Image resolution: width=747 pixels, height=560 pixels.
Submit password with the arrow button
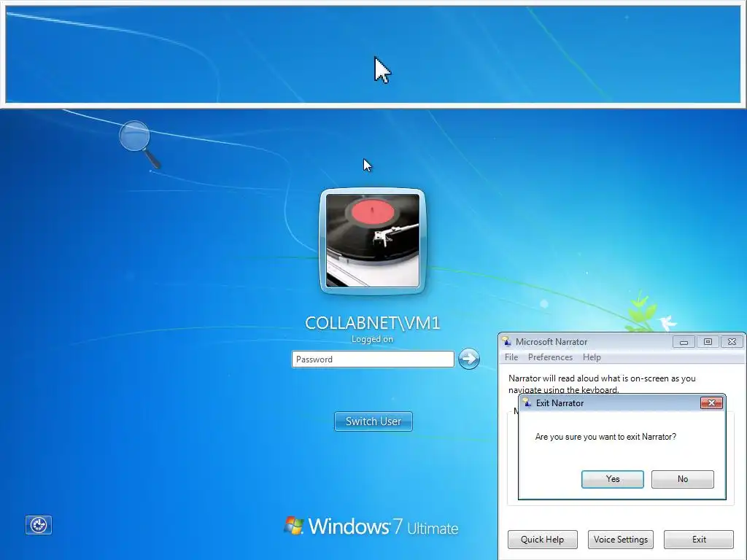(x=469, y=359)
